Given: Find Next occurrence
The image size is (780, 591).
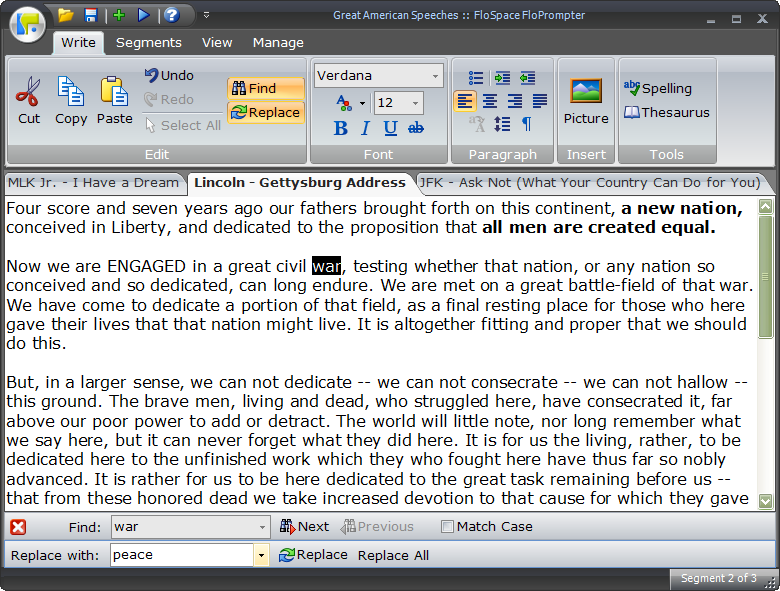Looking at the screenshot, I should coord(304,527).
